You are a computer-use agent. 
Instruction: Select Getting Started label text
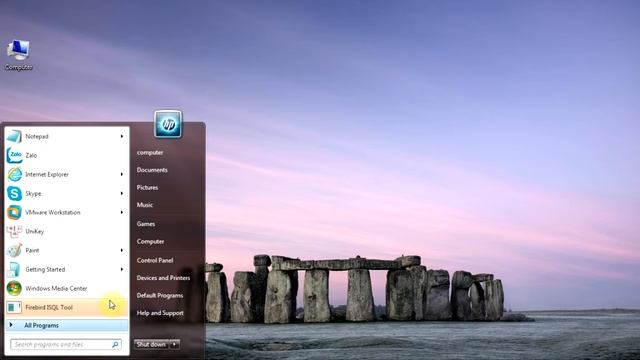coord(45,269)
